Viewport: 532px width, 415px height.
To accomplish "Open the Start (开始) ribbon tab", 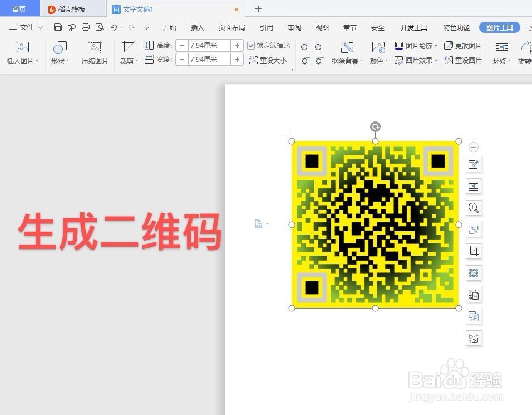I will point(169,27).
